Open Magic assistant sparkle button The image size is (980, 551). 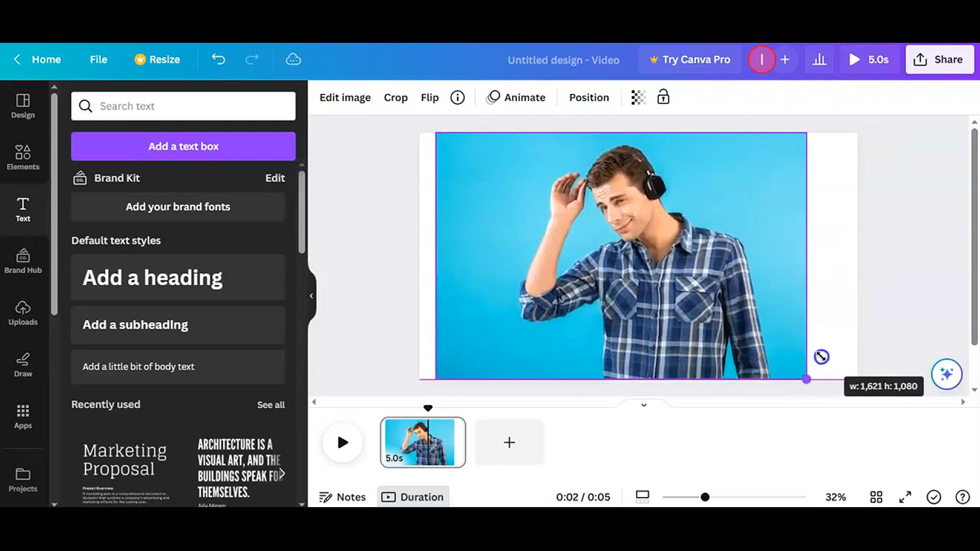(947, 374)
